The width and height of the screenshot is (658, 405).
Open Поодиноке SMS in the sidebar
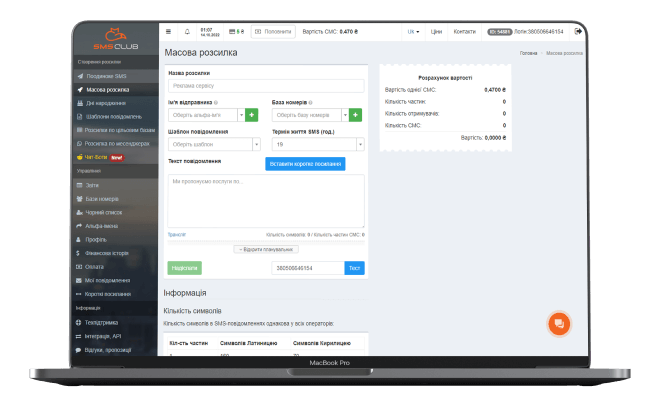coord(106,76)
